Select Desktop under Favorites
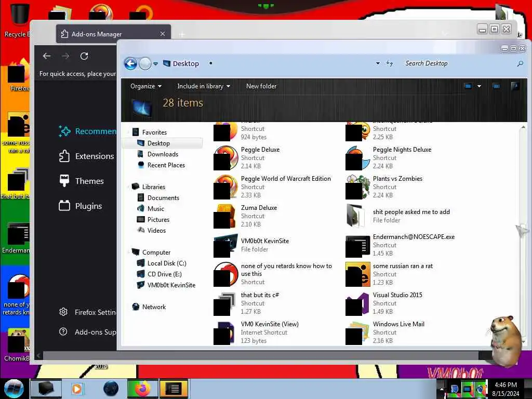The image size is (532, 399). (163, 143)
